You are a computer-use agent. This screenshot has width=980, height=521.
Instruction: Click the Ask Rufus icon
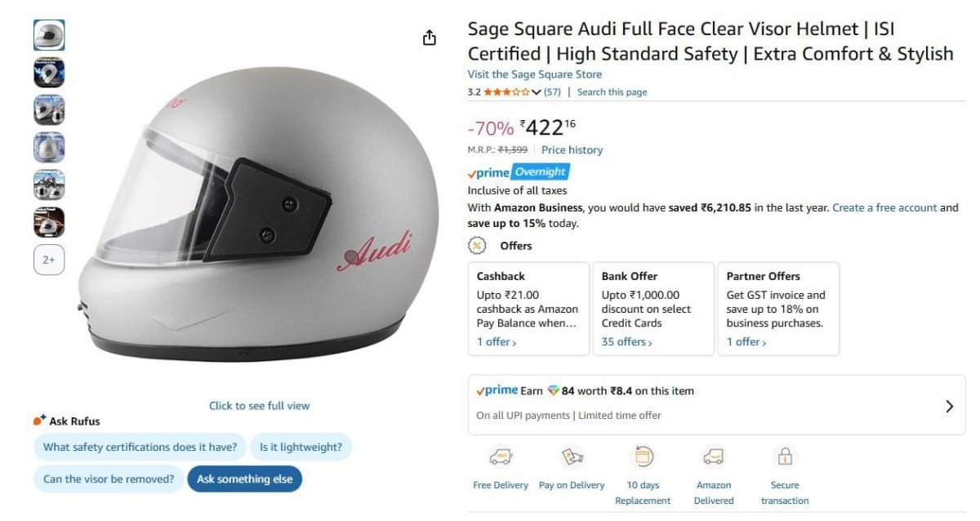[39, 421]
